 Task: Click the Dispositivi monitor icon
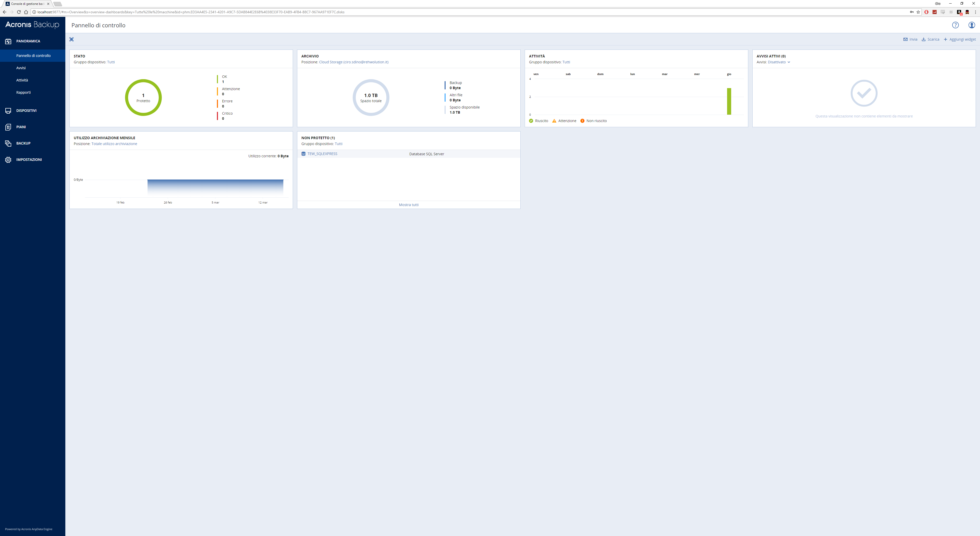(8, 110)
